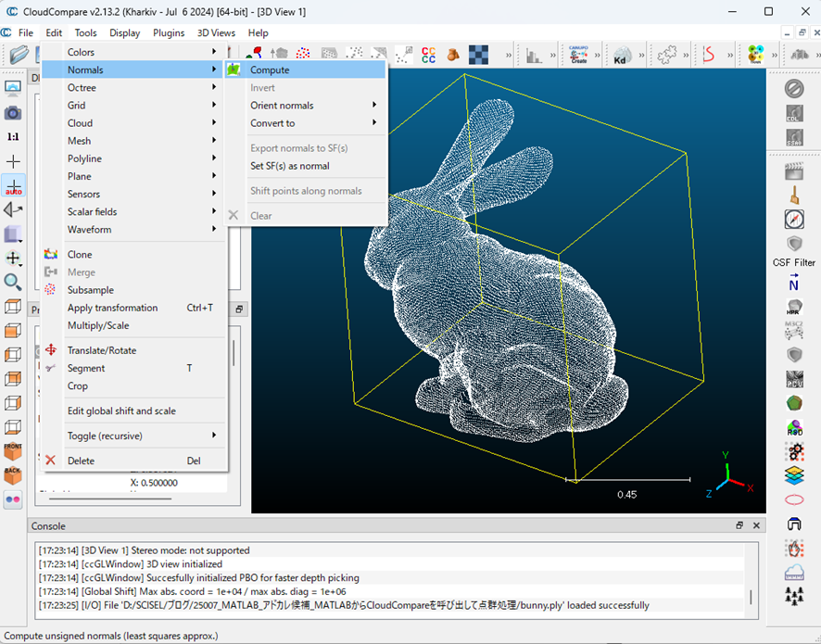Click Delete in the Edit menu
The image size is (821, 644).
click(81, 461)
